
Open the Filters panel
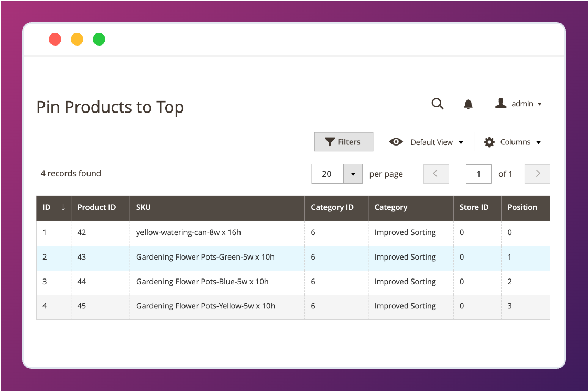[343, 141]
